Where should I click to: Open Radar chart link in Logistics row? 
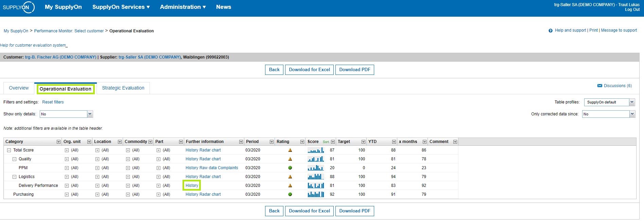coord(210,177)
